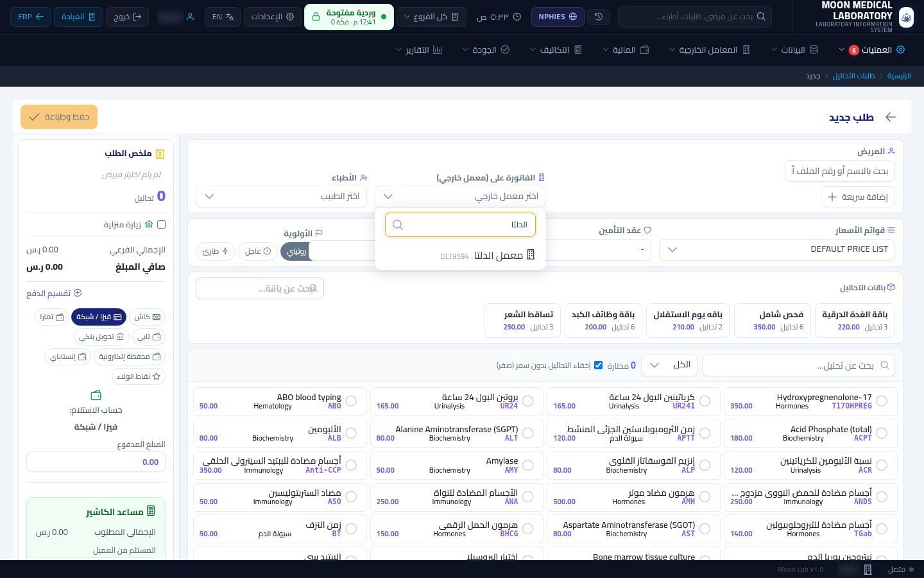Pick the فحص شامل package card
This screenshot has height=578, width=924.
click(x=773, y=320)
